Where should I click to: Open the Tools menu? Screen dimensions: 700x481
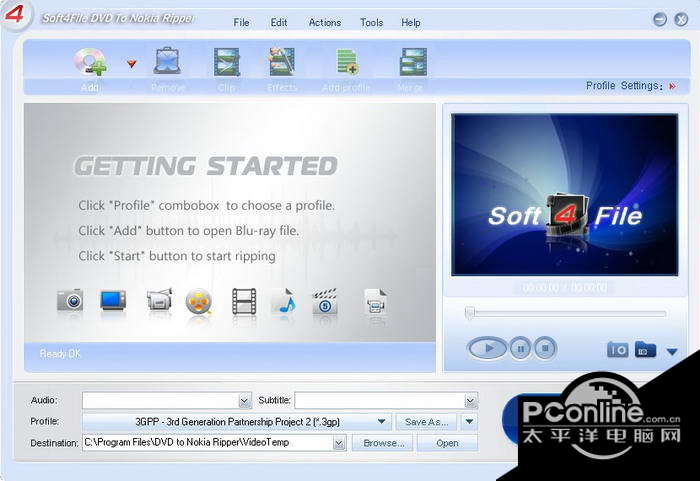pyautogui.click(x=371, y=22)
